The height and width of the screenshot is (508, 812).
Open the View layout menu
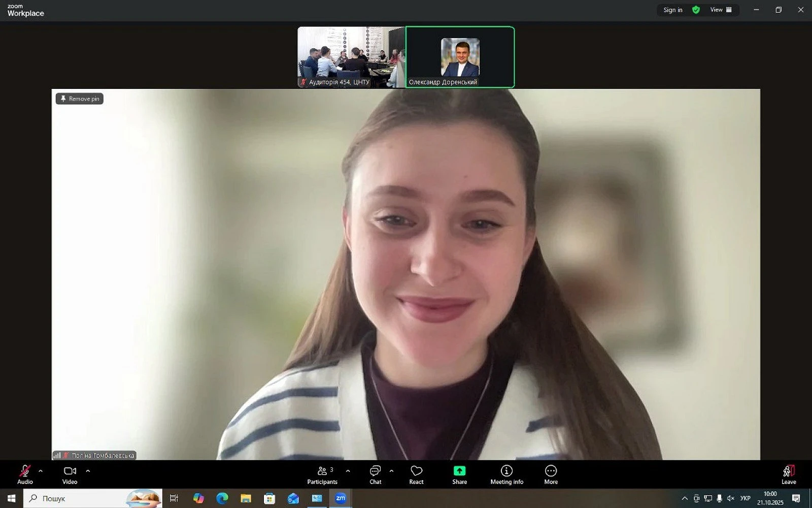pos(721,10)
